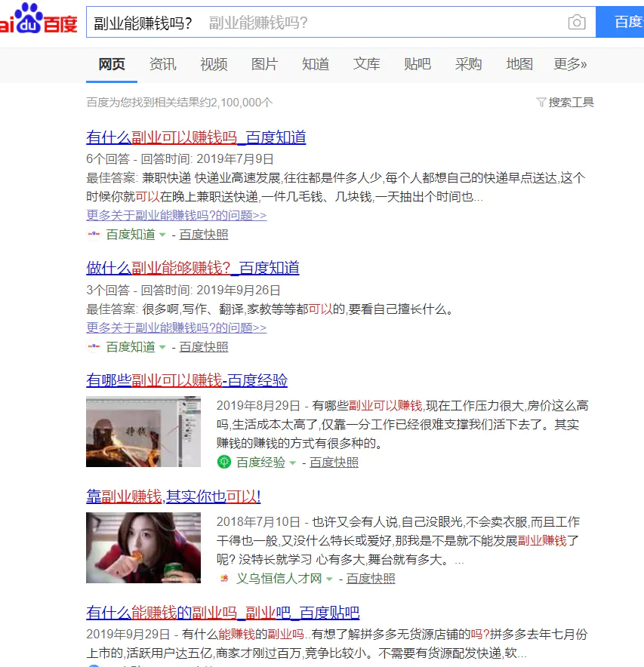The width and height of the screenshot is (644, 667).
Task: Click the 百度经验 source label
Action: [x=260, y=463]
